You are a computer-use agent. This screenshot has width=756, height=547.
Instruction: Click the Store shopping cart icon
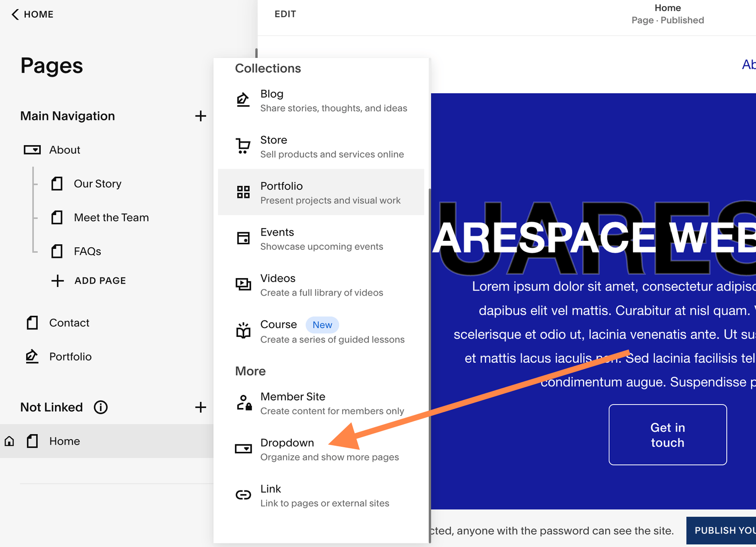pos(243,146)
